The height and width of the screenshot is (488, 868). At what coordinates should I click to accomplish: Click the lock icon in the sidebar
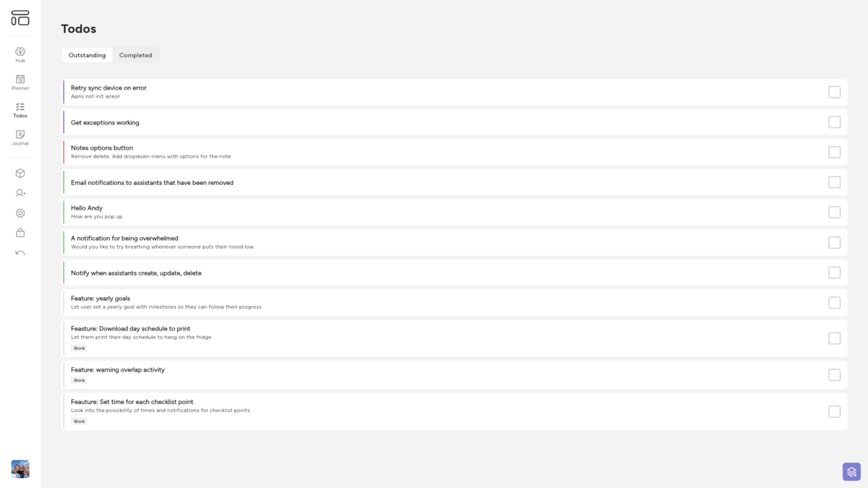click(x=20, y=233)
